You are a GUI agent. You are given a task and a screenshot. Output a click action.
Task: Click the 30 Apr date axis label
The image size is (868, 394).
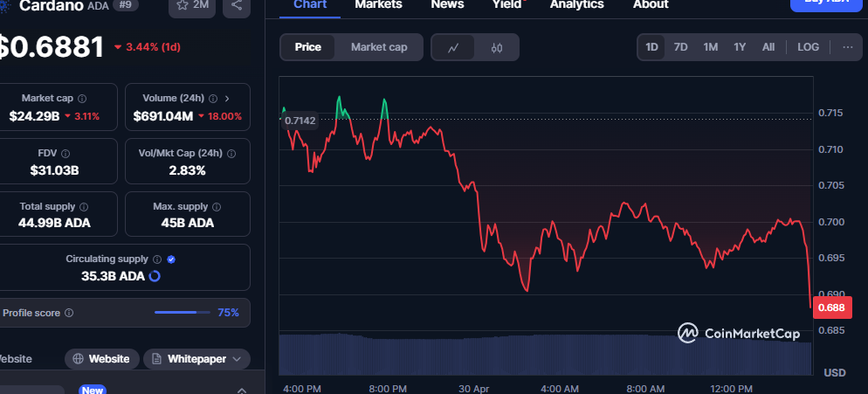[x=474, y=389]
